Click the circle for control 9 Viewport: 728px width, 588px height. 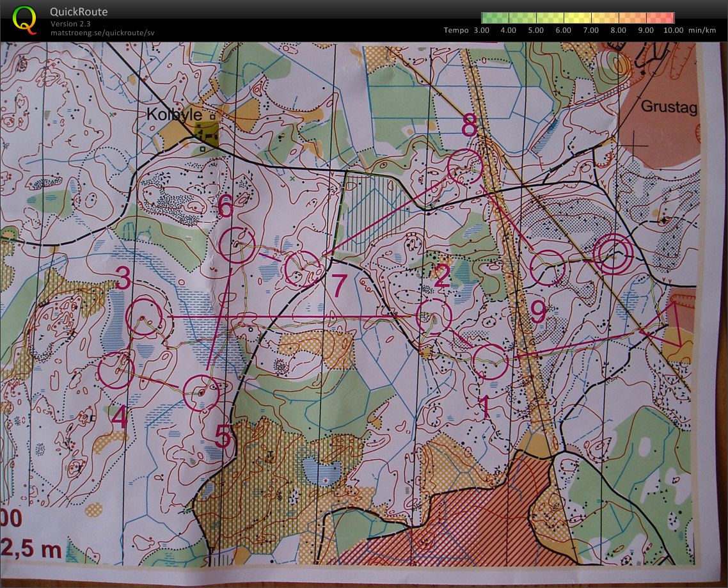(x=548, y=267)
